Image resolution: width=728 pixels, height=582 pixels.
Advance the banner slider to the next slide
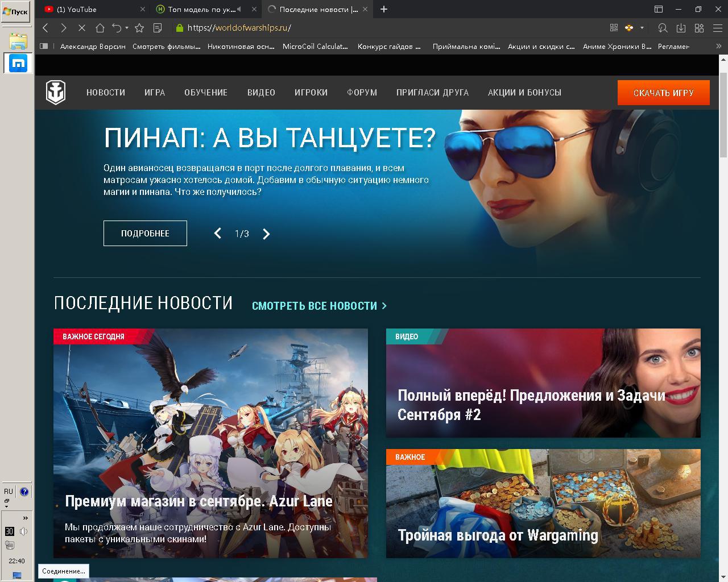coord(266,234)
